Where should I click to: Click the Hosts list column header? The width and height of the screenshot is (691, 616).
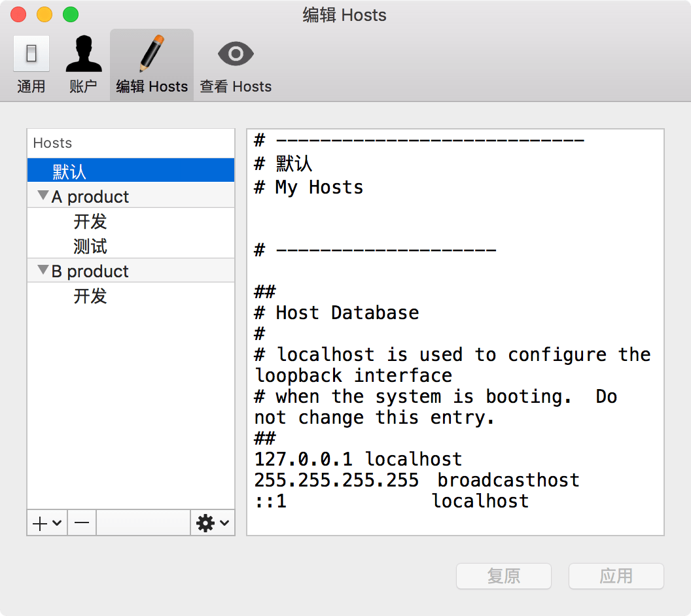131,143
